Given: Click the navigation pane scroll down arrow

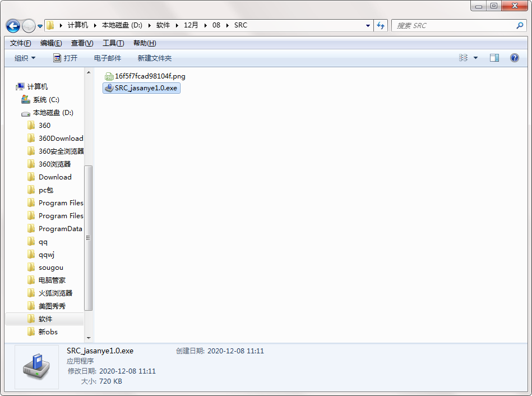Looking at the screenshot, I should click(89, 338).
